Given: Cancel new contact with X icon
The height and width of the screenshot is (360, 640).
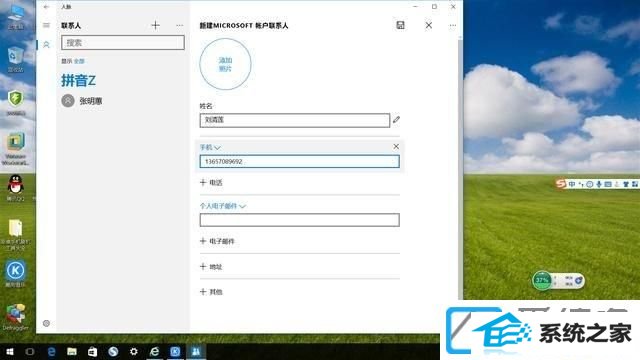Looking at the screenshot, I should pos(429,25).
